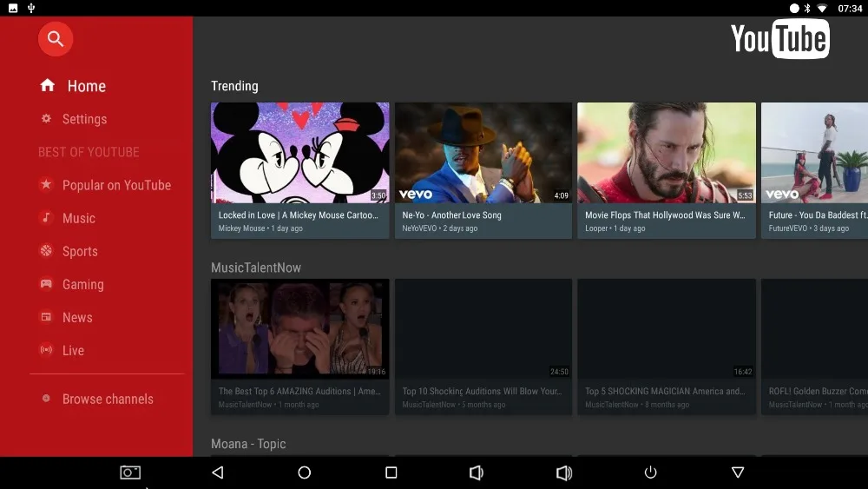The width and height of the screenshot is (868, 489).
Task: Play the Best Top 6 AMAZING Auditions thumbnail
Action: coord(300,329)
